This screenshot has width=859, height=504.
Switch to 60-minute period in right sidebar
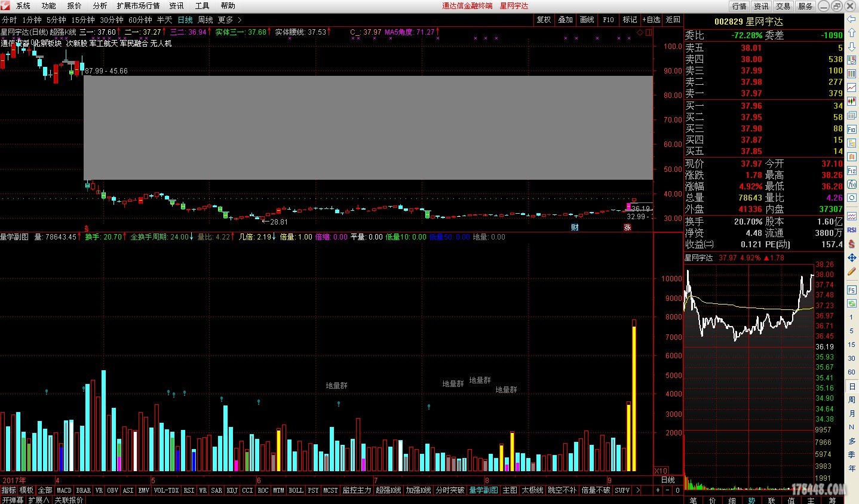tap(851, 372)
